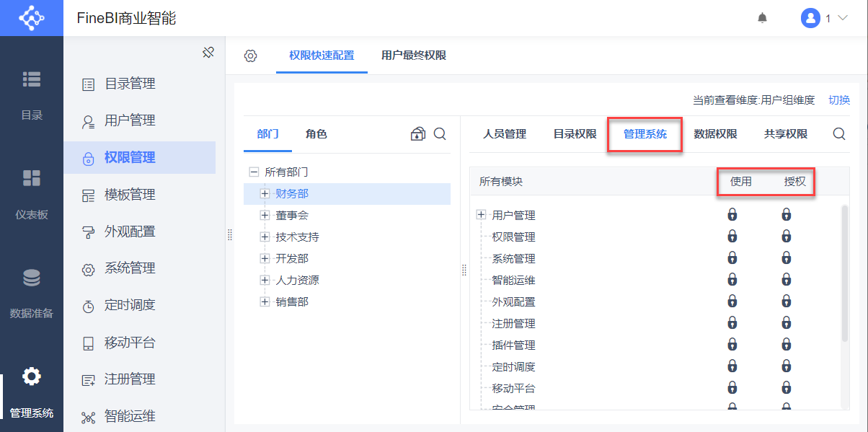Open 用户管理 in the side menu
This screenshot has width=868, height=432.
[x=130, y=120]
